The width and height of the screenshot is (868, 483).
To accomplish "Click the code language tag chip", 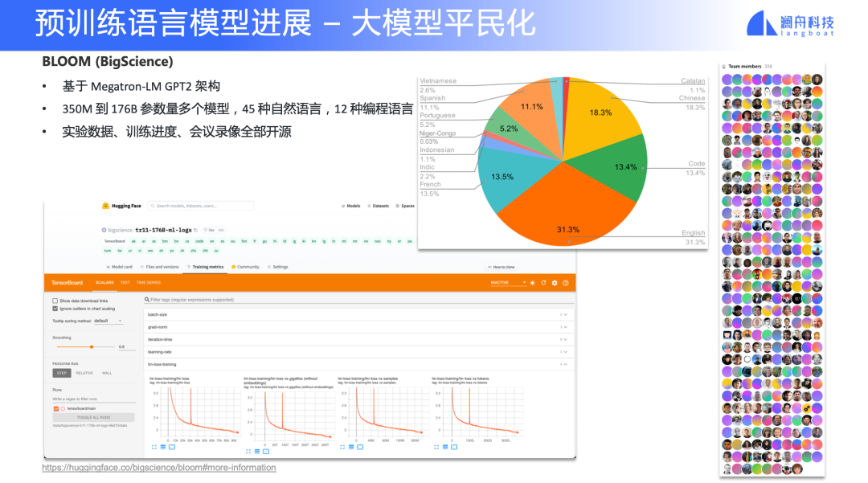I will point(199,241).
